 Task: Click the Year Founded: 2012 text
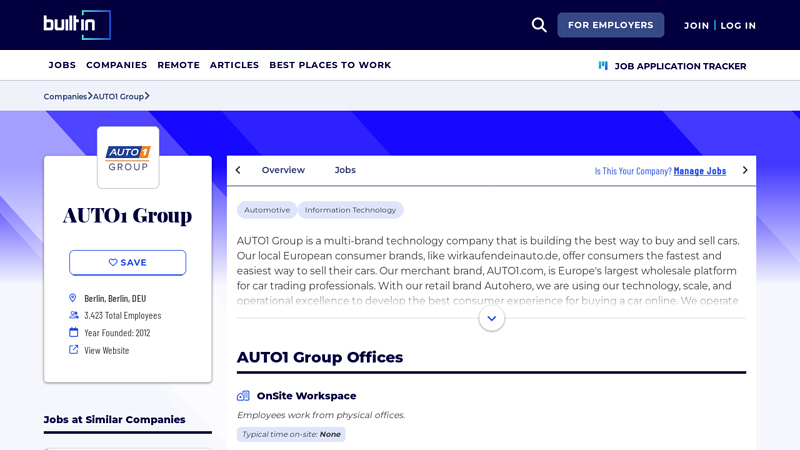[x=117, y=333]
